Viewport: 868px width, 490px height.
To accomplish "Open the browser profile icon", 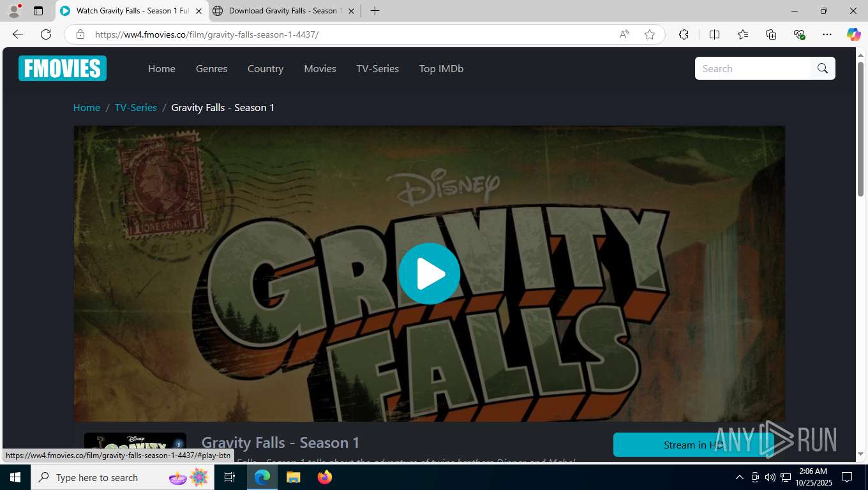I will point(14,11).
